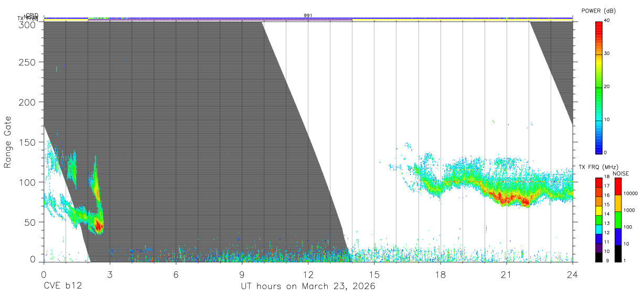Click the x-axis tick label 21
The height and width of the screenshot is (297, 644).
click(x=506, y=274)
